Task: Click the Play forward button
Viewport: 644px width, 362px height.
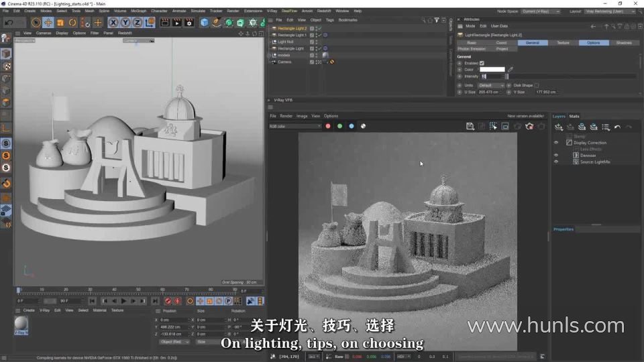Action: [123, 301]
